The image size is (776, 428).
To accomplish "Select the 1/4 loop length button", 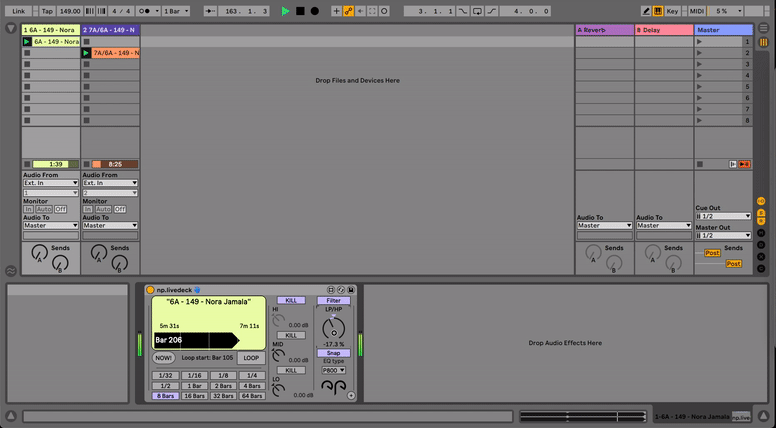I will (252, 376).
